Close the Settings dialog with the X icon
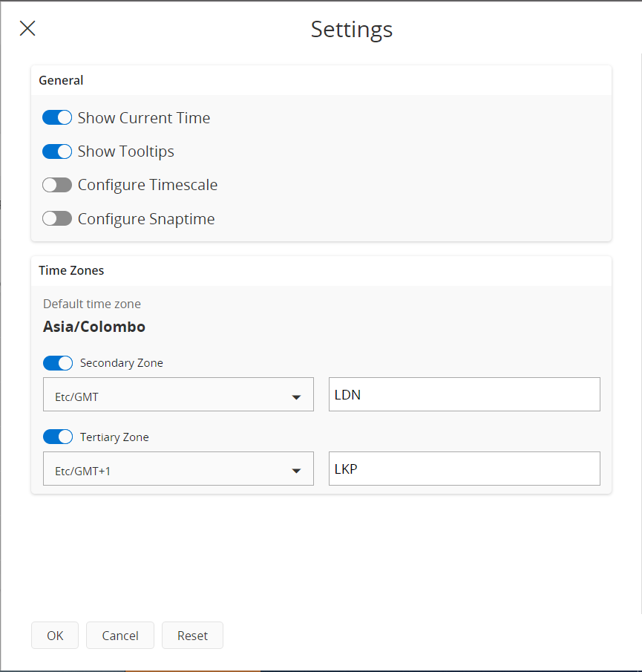Viewport: 642px width, 672px height. click(x=27, y=29)
